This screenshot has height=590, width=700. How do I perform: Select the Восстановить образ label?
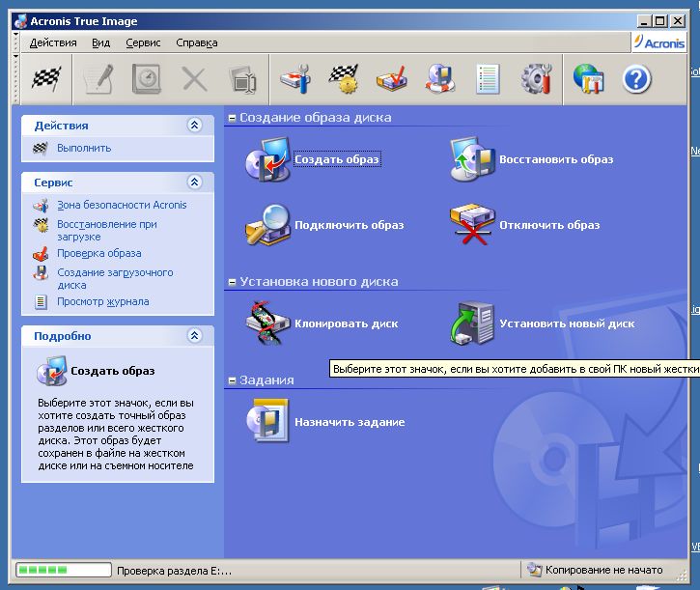pyautogui.click(x=556, y=159)
